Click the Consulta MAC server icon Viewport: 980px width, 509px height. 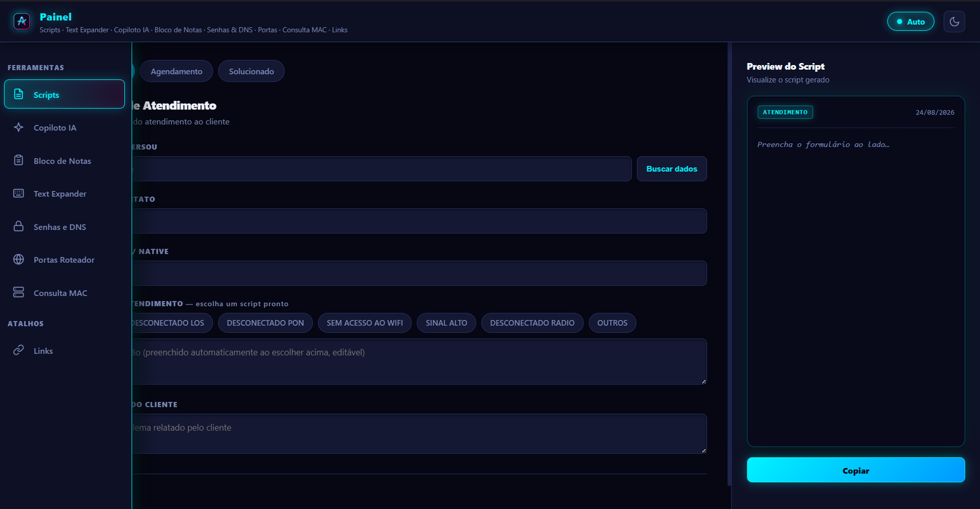coord(19,293)
